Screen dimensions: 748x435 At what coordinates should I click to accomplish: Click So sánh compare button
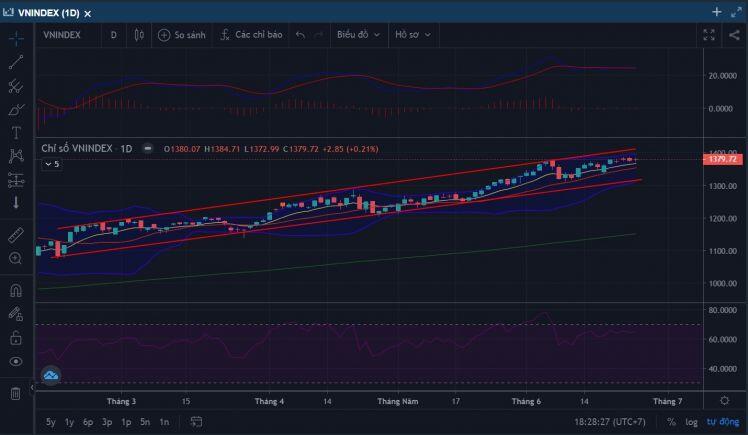click(181, 35)
